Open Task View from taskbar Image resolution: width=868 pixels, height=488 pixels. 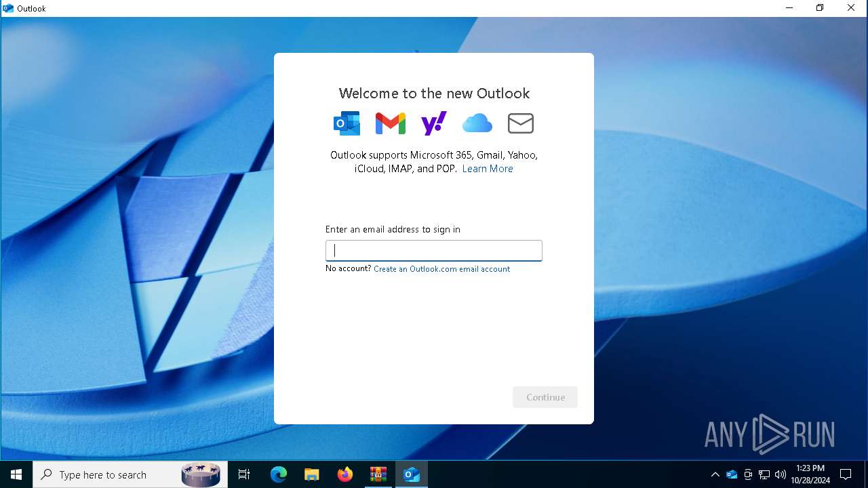(x=244, y=474)
